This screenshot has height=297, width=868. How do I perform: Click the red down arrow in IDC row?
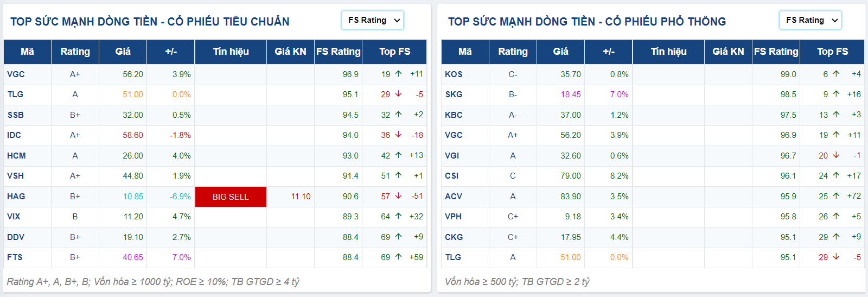pos(398,135)
